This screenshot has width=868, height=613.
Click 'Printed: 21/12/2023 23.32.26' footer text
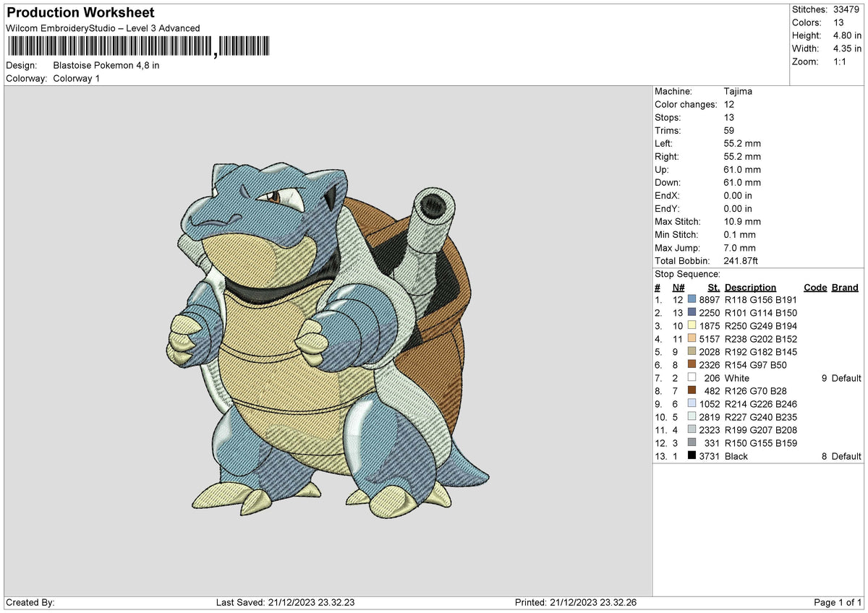coord(576,602)
